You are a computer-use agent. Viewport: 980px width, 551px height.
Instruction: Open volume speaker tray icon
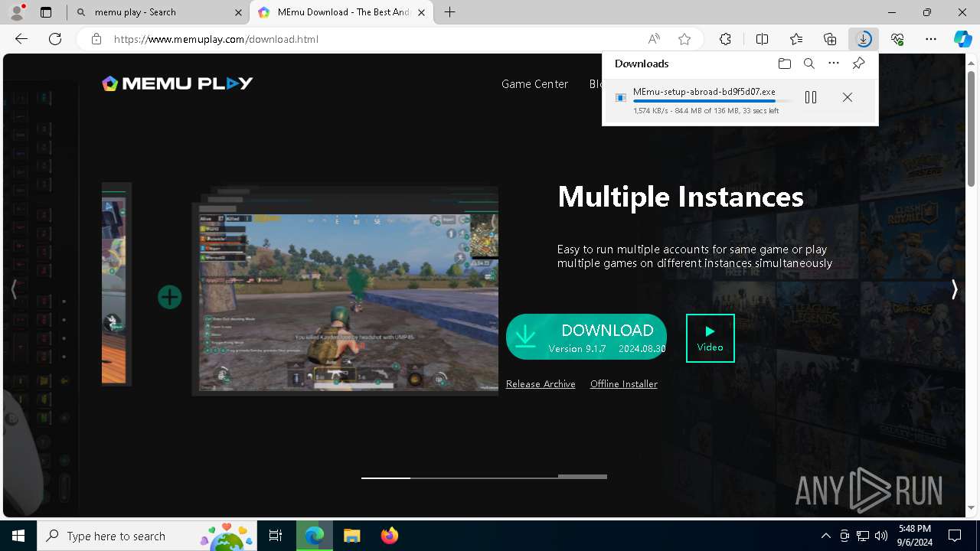(x=881, y=536)
